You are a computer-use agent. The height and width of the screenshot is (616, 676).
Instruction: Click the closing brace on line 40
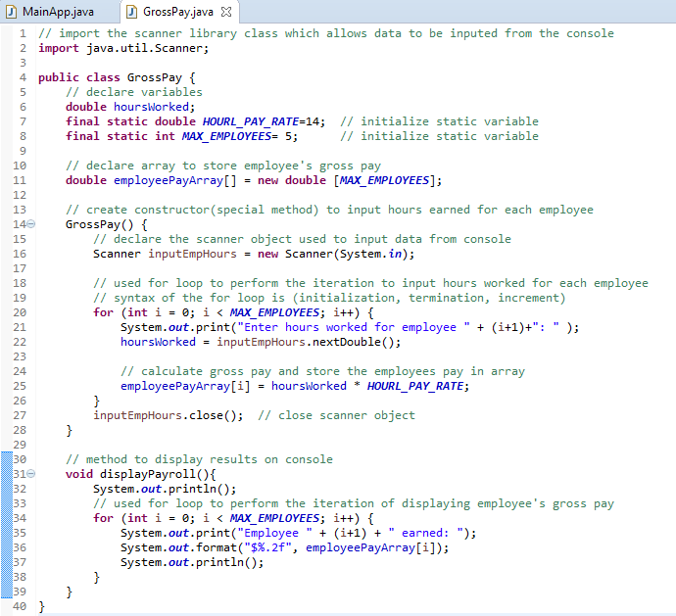point(41,606)
